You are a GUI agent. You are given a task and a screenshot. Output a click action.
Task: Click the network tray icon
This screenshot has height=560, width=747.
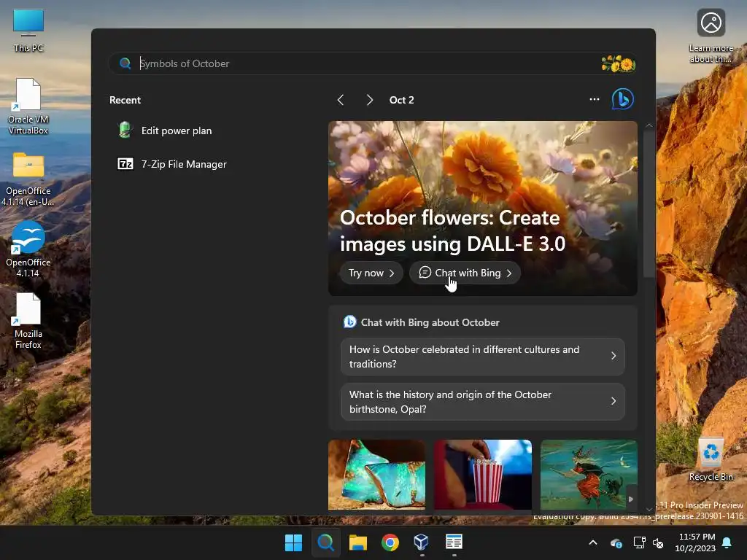tap(639, 542)
